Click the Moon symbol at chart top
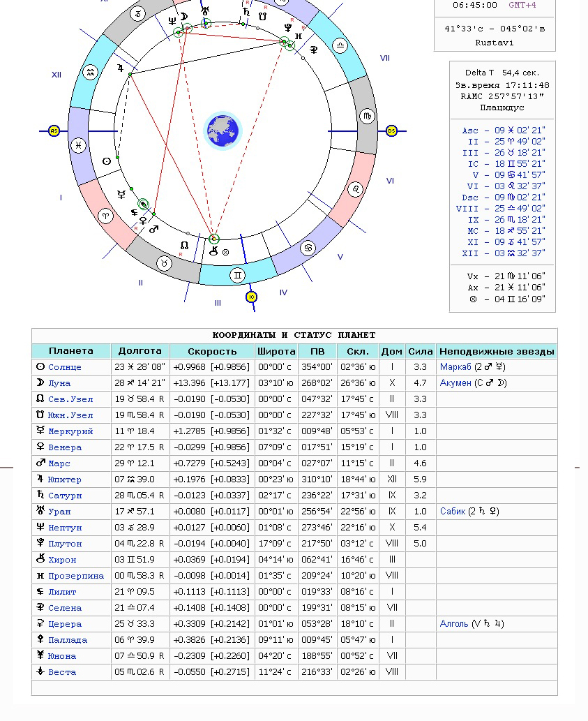Screen dimensions: 588x721 point(183,16)
